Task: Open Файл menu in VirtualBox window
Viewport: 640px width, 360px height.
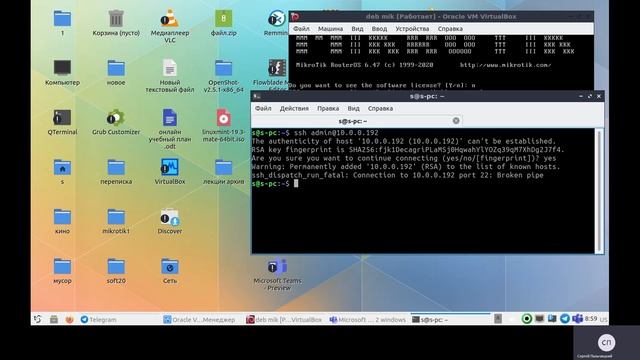Action: [x=301, y=29]
